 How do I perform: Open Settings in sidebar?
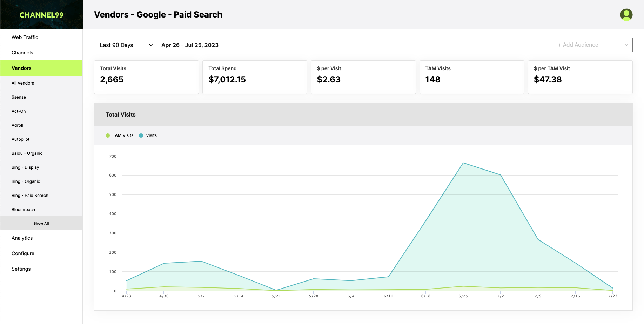coord(41,269)
